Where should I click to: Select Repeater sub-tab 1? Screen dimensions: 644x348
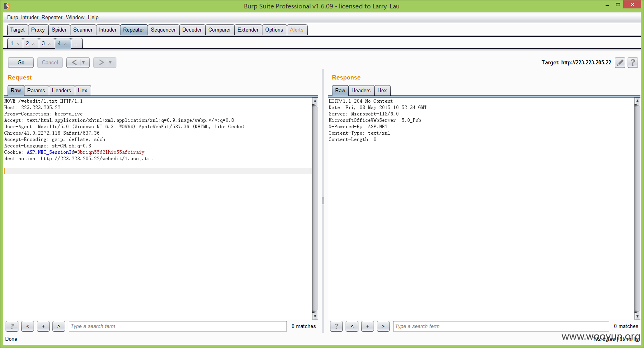12,44
